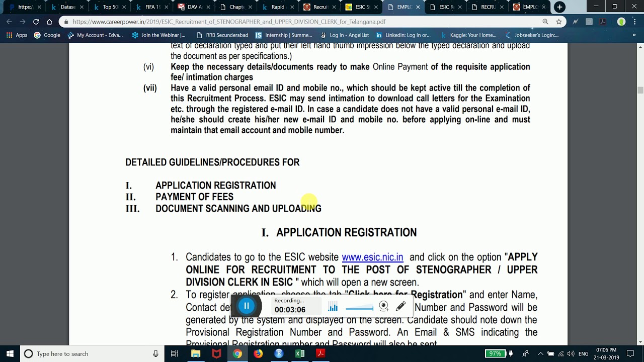Close the FIFA 19 tab
This screenshot has width=644, height=362.
coord(166,7)
